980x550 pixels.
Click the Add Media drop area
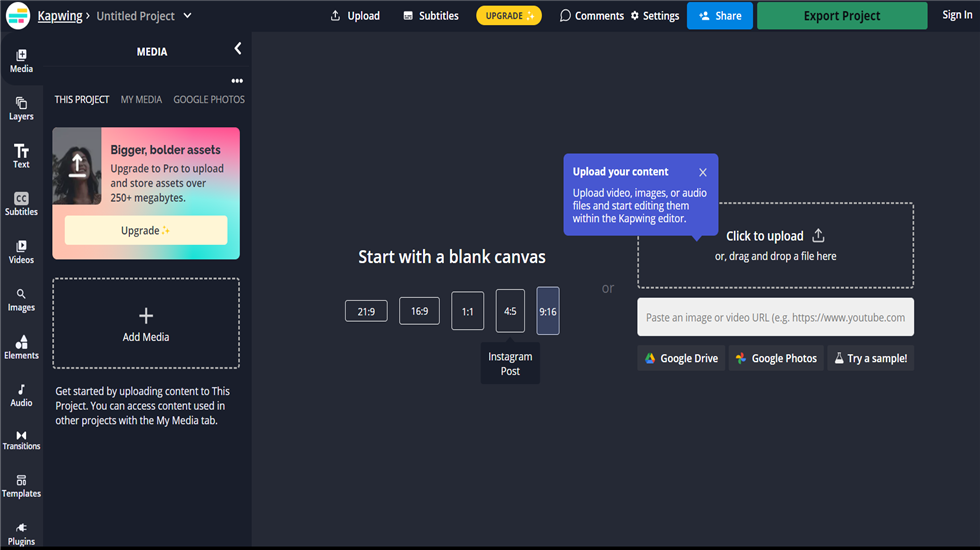(146, 323)
